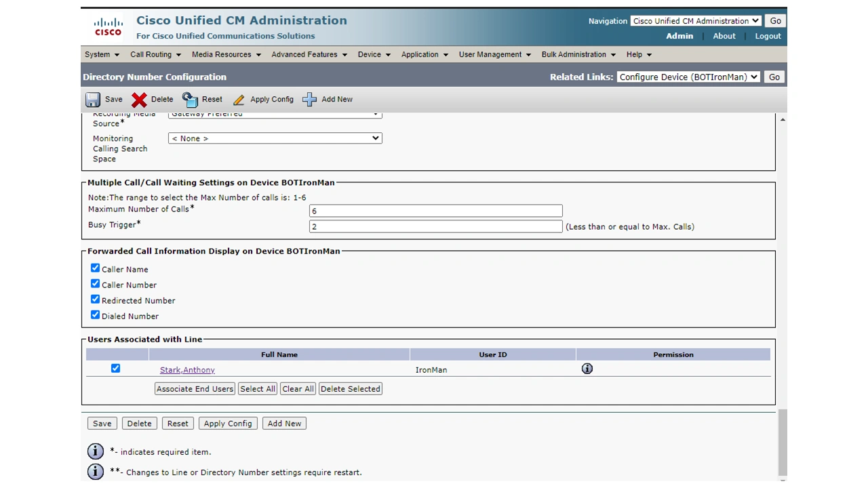The height and width of the screenshot is (488, 868).
Task: Toggle the Dialed Number checkbox
Action: pos(96,315)
